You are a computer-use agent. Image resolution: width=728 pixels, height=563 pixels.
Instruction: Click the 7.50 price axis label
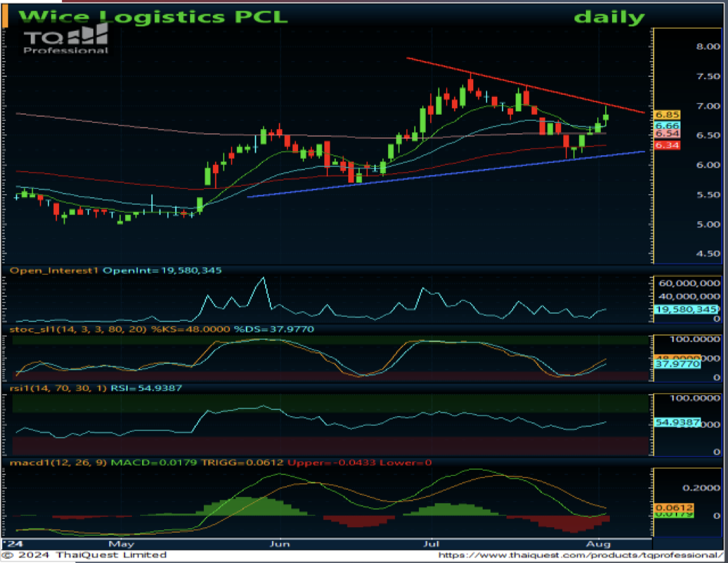point(708,76)
